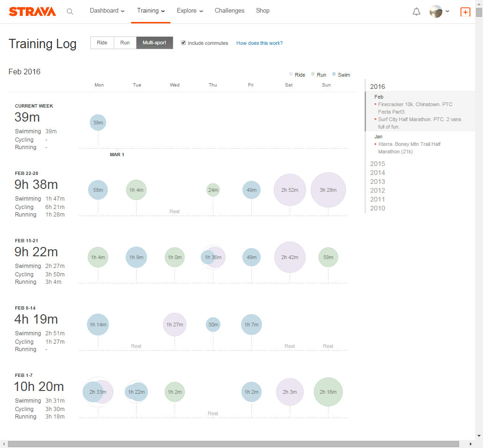This screenshot has width=483, height=448.
Task: Click the profile avatar picture
Action: (x=436, y=12)
